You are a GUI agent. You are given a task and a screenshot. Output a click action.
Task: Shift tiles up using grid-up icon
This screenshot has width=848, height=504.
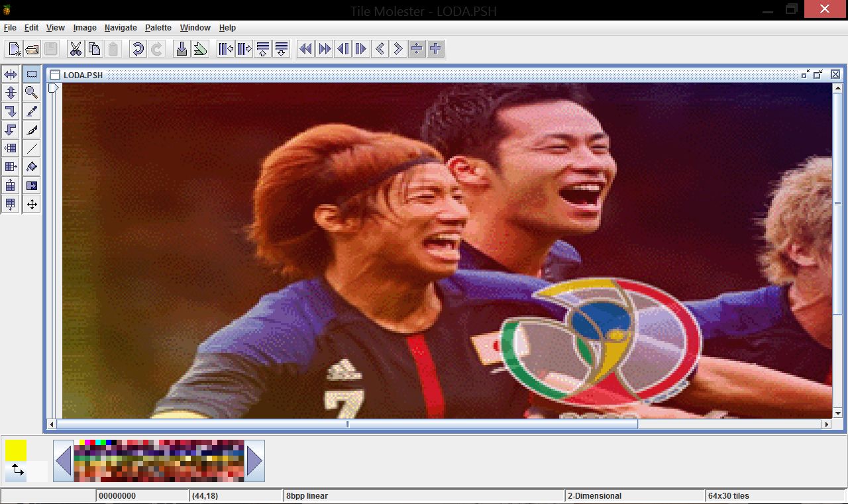(x=11, y=185)
